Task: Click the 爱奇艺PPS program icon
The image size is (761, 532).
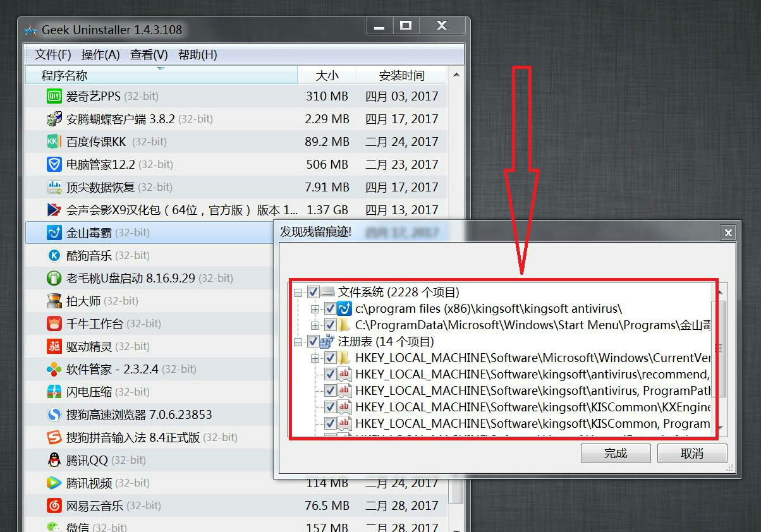Action: point(54,96)
